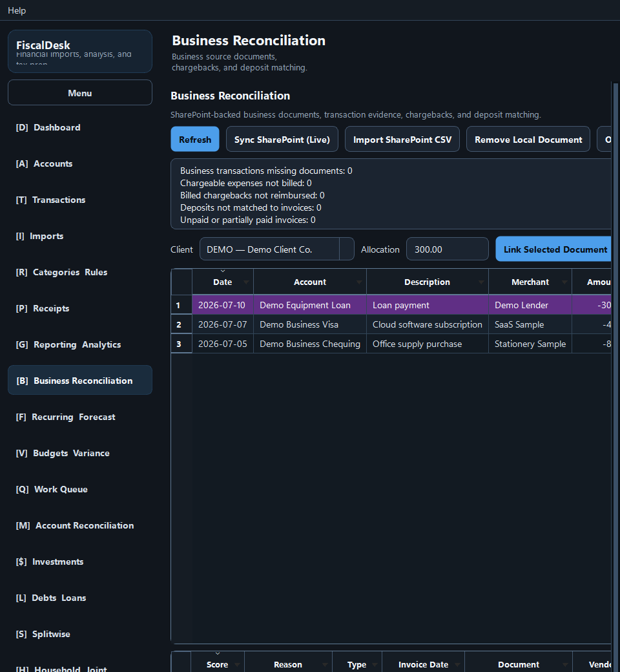Open Recurring Forecast in sidebar
Viewport: 620px width, 672px height.
click(x=79, y=417)
